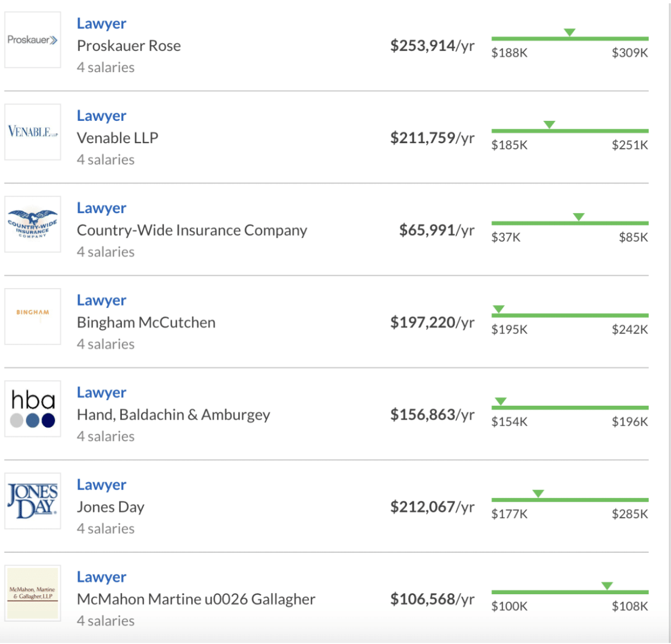Click the hba logo with dots
The height and width of the screenshot is (644, 671).
(x=32, y=409)
